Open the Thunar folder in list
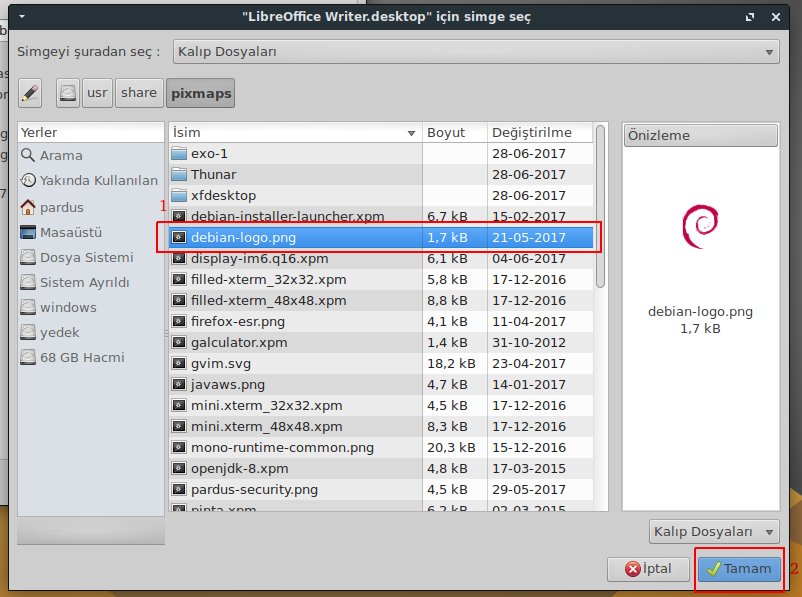802x597 pixels. (x=213, y=175)
